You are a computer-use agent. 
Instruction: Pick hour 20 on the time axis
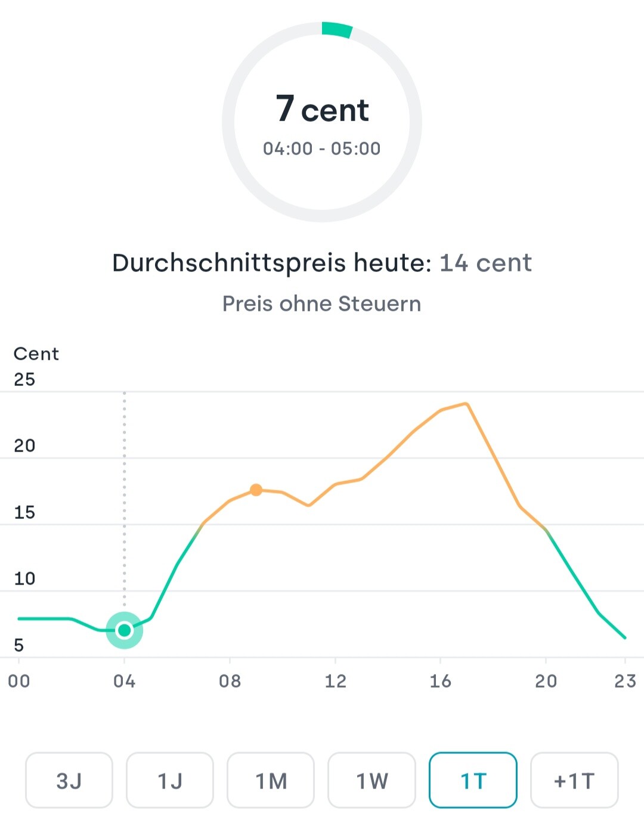(x=546, y=681)
